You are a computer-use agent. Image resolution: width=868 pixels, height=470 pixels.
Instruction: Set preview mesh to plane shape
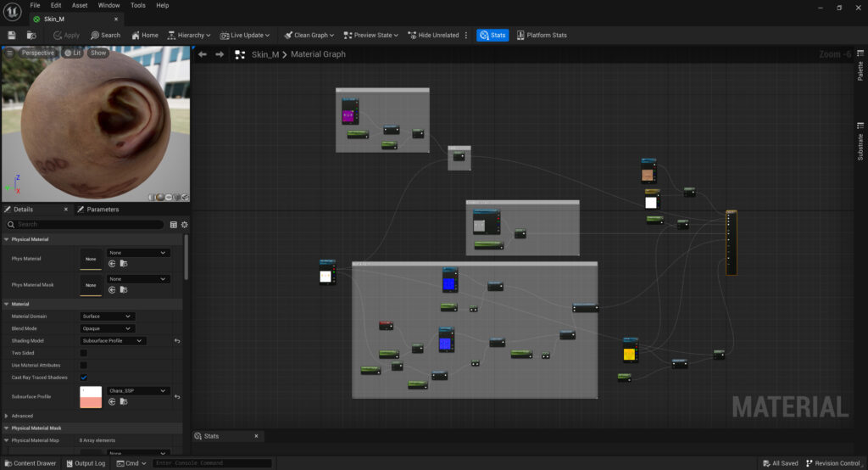(x=169, y=198)
